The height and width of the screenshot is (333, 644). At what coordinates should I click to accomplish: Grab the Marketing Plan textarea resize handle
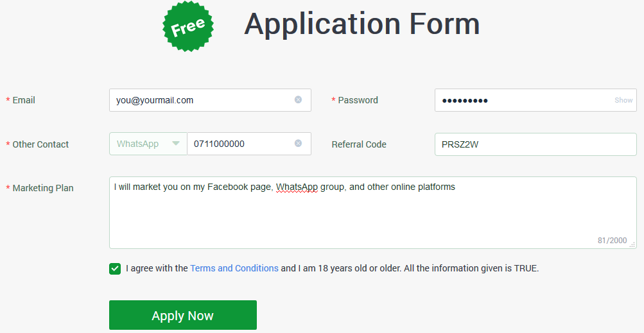coord(632,244)
